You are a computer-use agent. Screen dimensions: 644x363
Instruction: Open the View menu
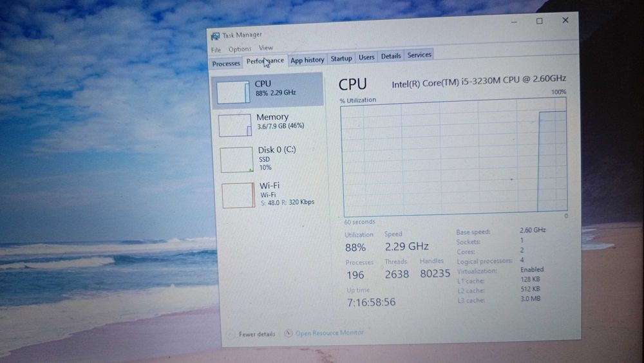point(266,48)
